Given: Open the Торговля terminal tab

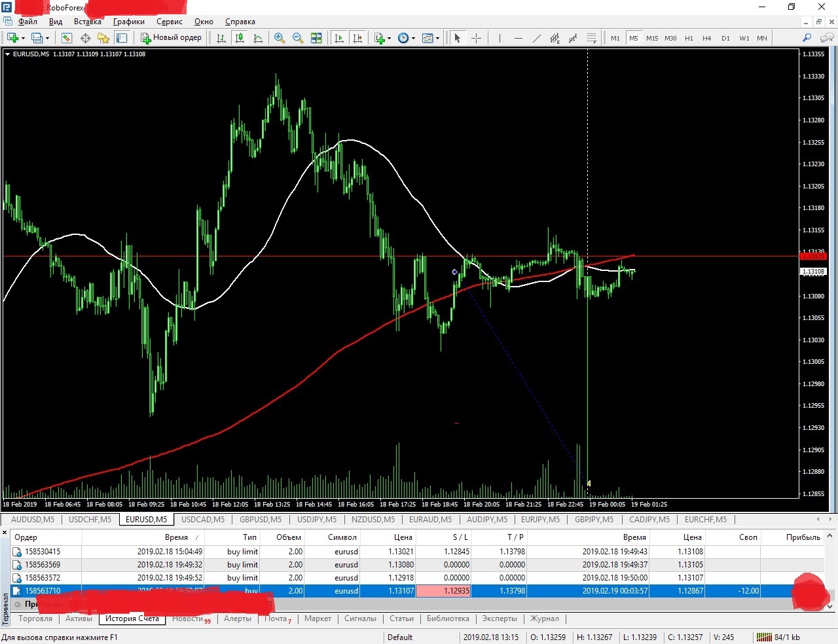Looking at the screenshot, I should point(35,618).
